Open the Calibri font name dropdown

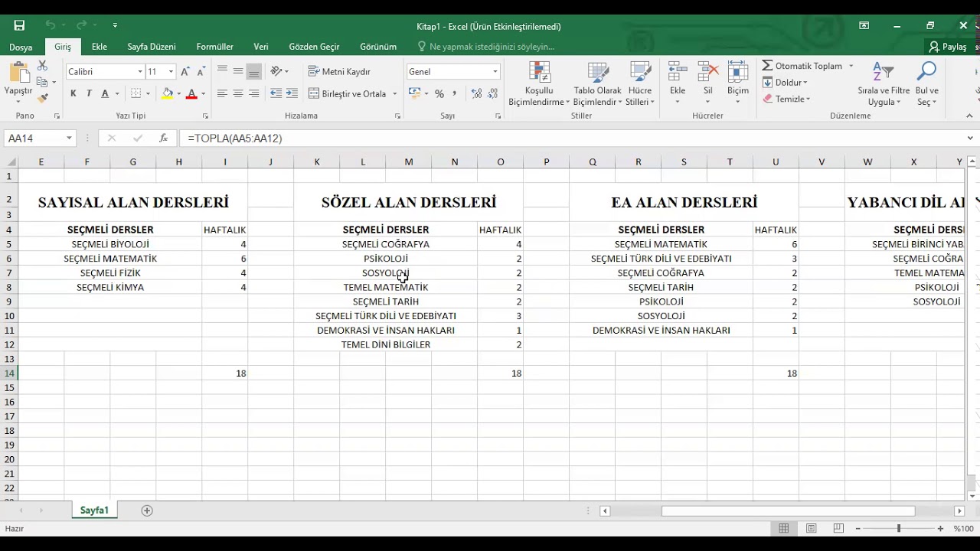click(x=140, y=71)
